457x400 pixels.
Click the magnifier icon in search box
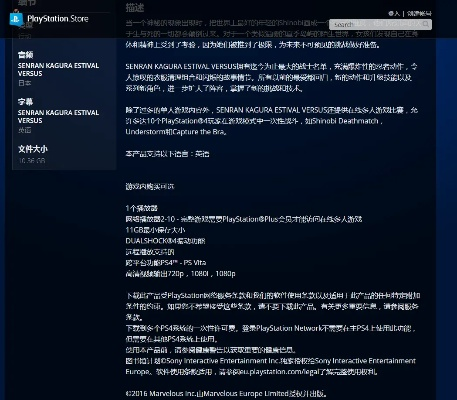click(x=426, y=24)
